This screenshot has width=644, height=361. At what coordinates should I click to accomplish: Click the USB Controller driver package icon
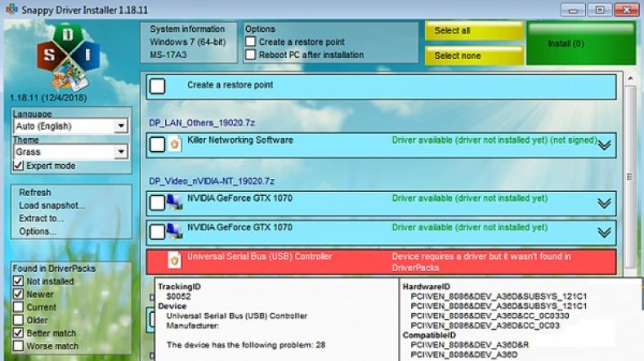(175, 260)
